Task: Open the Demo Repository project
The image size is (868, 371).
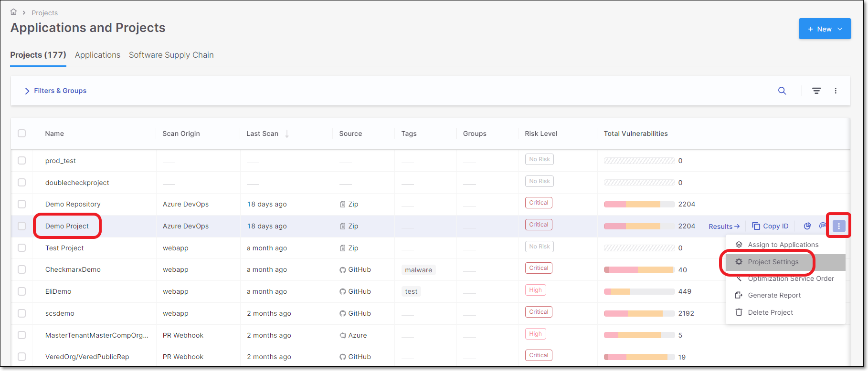Action: coord(73,204)
